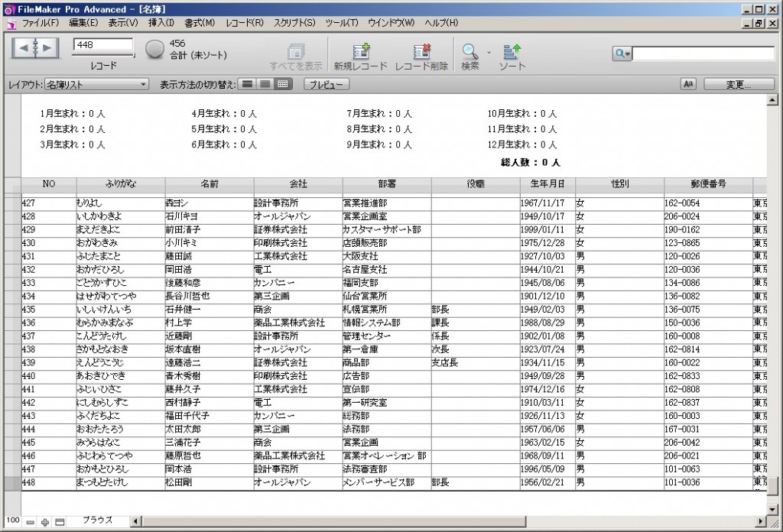This screenshot has width=783, height=532.
Task: Toggle the Aa text formatting button
Action: (687, 84)
